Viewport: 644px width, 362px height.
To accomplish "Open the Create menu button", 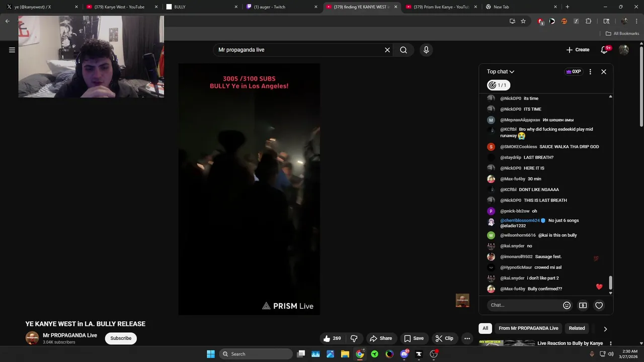I will click(578, 50).
